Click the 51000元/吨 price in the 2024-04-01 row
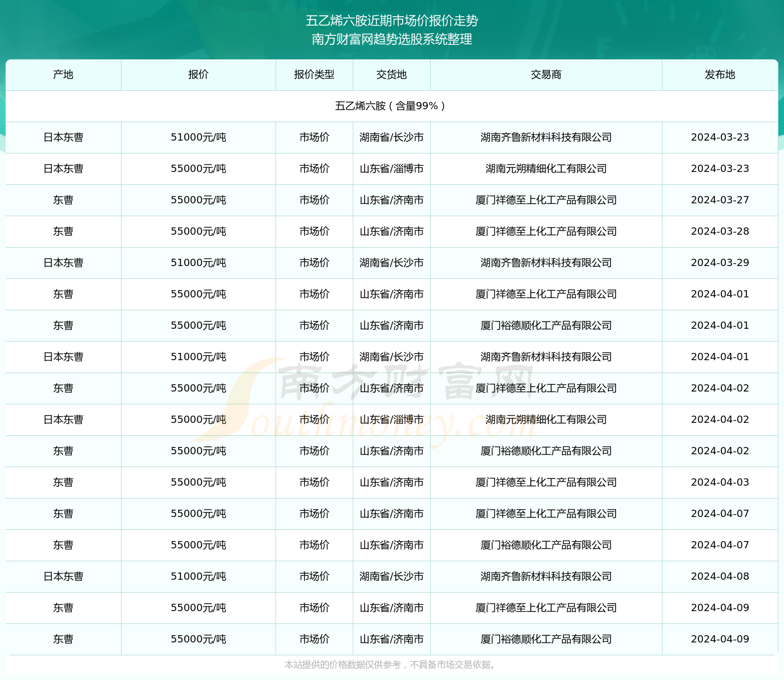784x680 pixels. (x=198, y=357)
